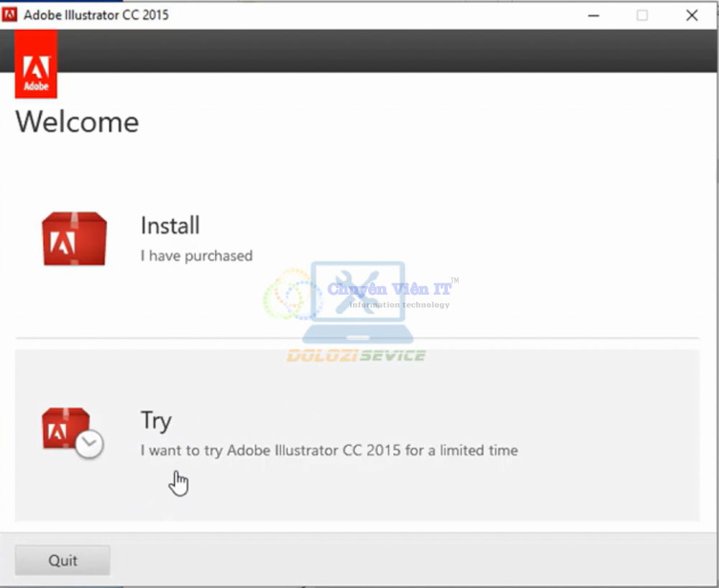Click the Welcome heading
Screen dimensions: 719x588
point(76,122)
